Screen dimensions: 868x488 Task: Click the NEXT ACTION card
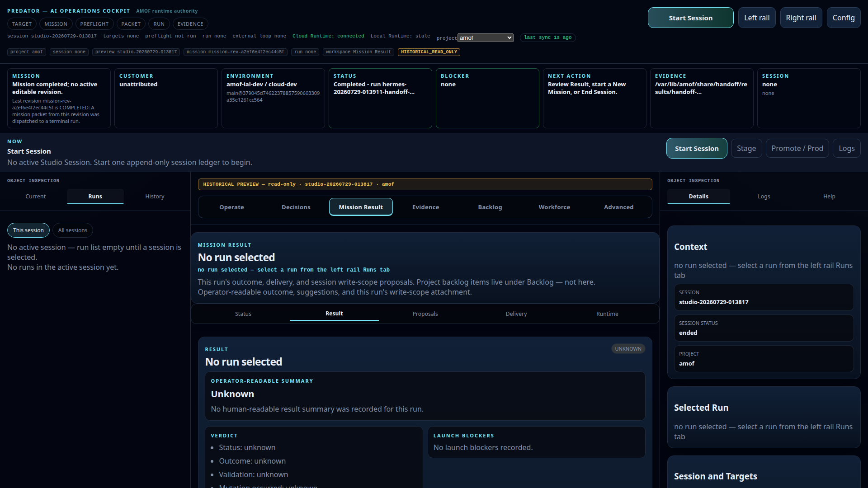coord(594,98)
